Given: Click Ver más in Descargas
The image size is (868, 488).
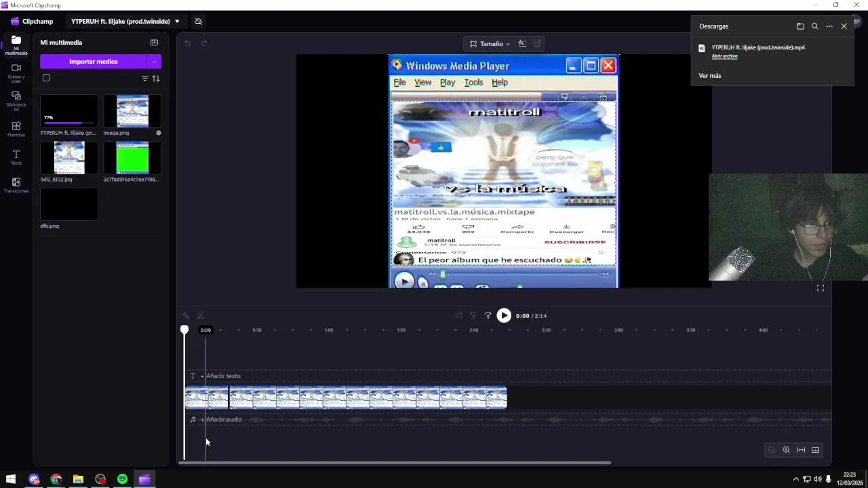Looking at the screenshot, I should (710, 76).
